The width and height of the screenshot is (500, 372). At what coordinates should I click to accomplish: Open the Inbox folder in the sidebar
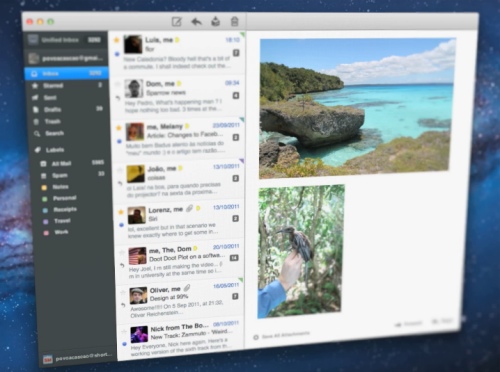click(66, 73)
